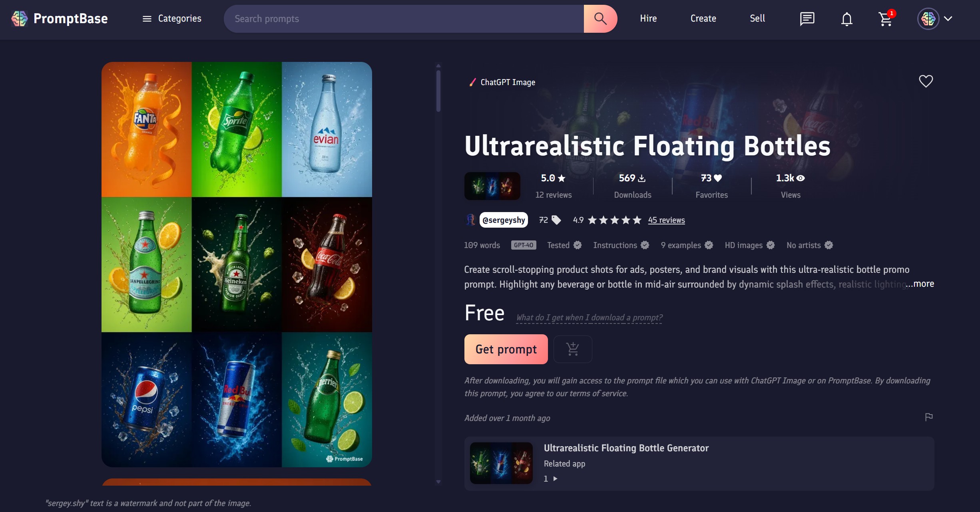Open the notifications bell

click(x=847, y=19)
